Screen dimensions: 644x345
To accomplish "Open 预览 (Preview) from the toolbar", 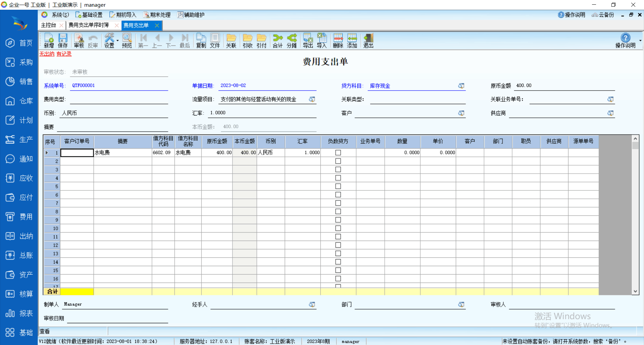I will pos(127,41).
